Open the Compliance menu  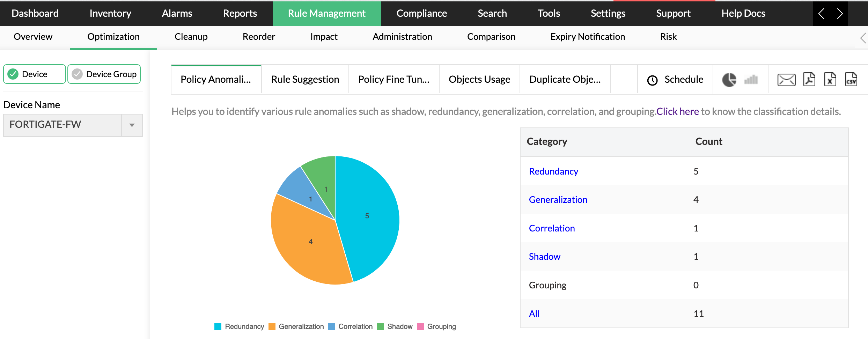click(x=421, y=13)
